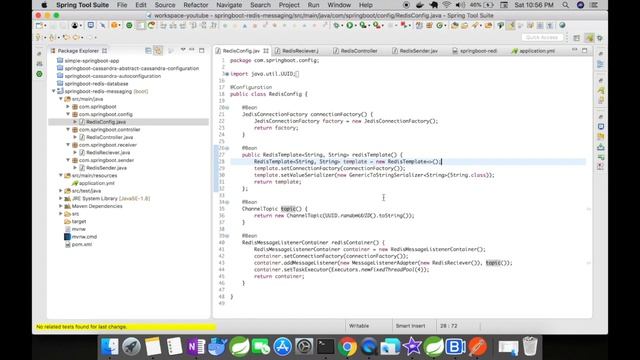The width and height of the screenshot is (640, 360).
Task: Click the globe web browser toolbar icon
Action: (562, 25)
